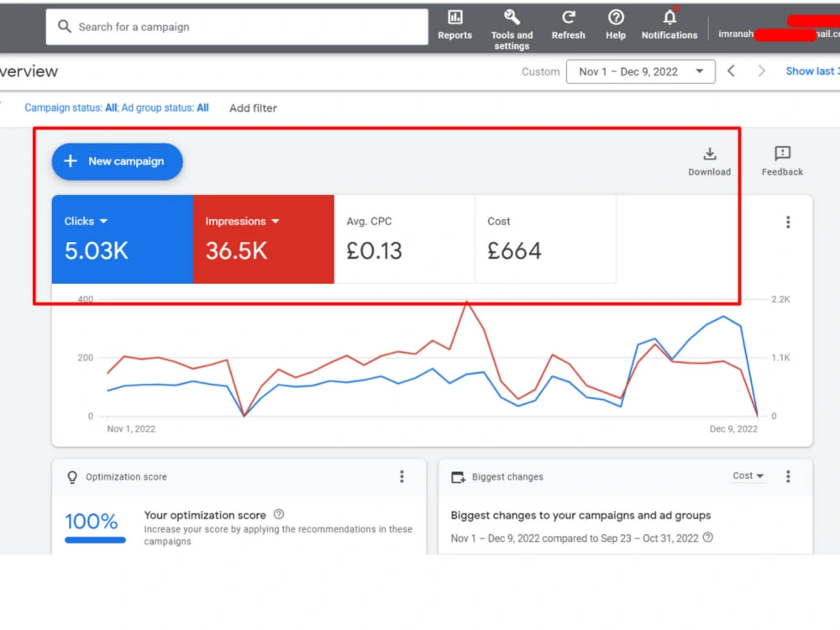This screenshot has width=840, height=630.
Task: Open the Notifications bell icon
Action: (669, 18)
